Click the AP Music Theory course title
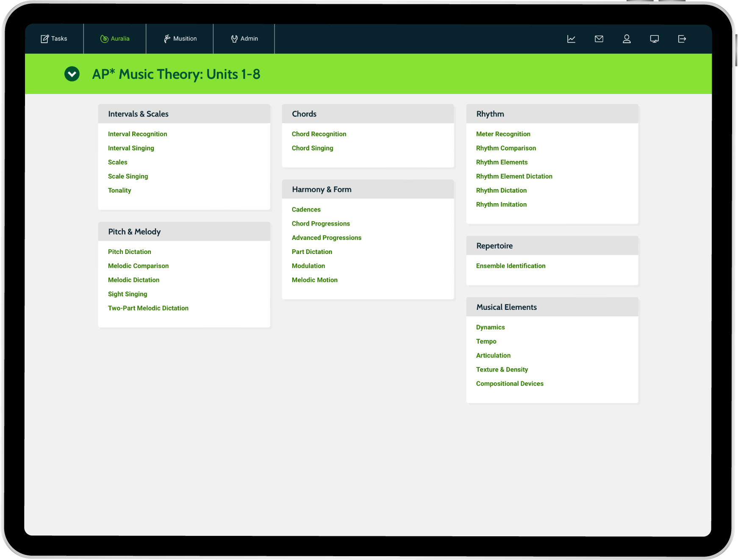The height and width of the screenshot is (560, 738). point(176,74)
